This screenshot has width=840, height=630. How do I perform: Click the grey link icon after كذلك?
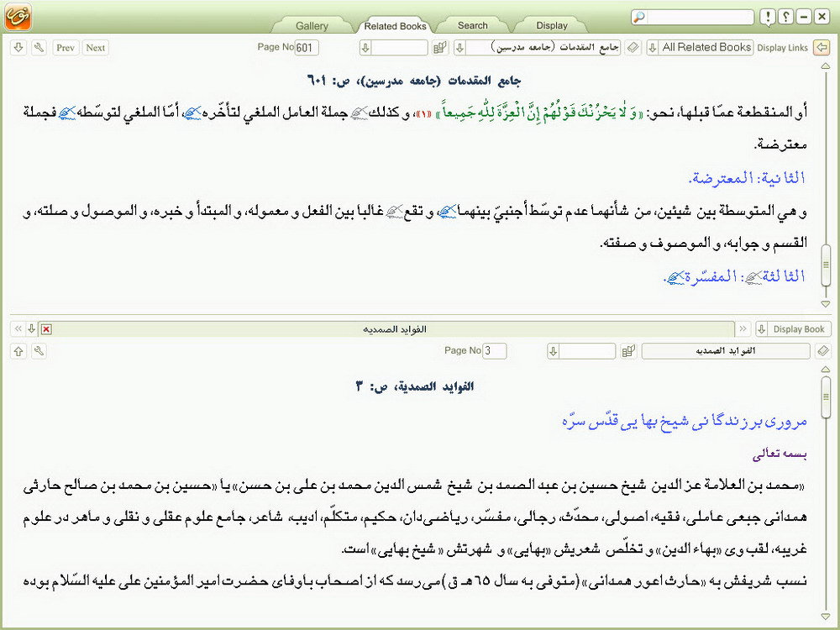point(360,113)
